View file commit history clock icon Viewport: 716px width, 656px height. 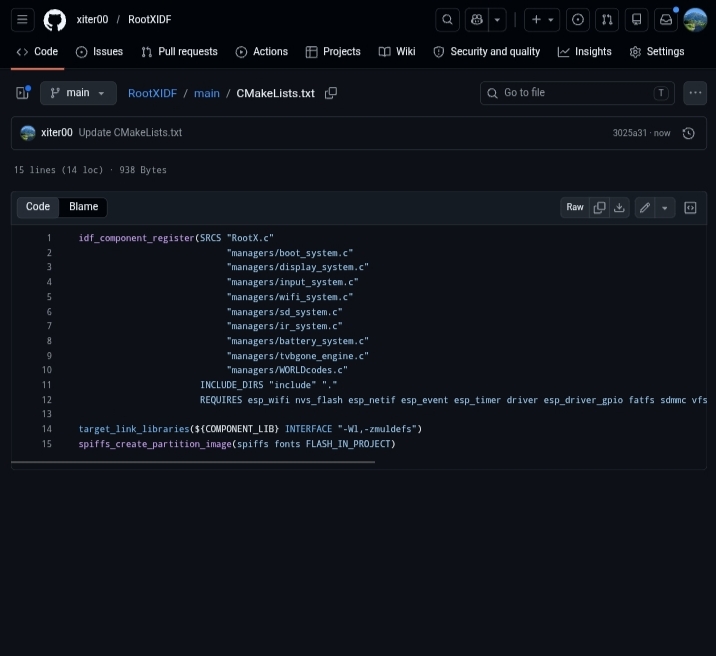(x=688, y=133)
